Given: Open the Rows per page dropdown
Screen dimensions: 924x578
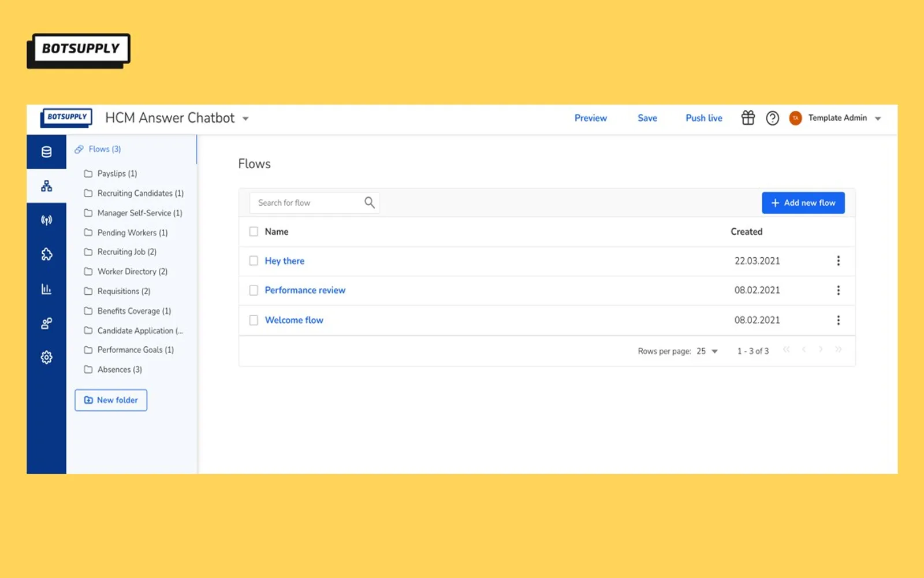Looking at the screenshot, I should (x=707, y=351).
